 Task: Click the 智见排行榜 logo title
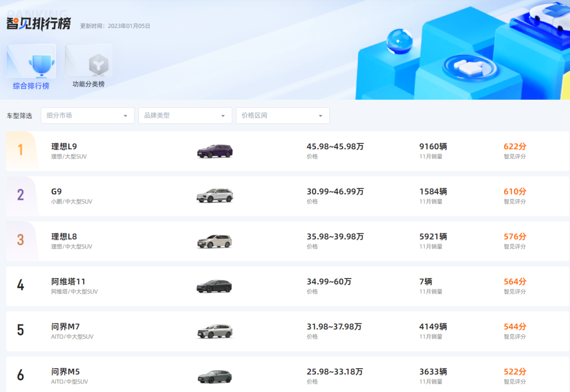[x=39, y=24]
